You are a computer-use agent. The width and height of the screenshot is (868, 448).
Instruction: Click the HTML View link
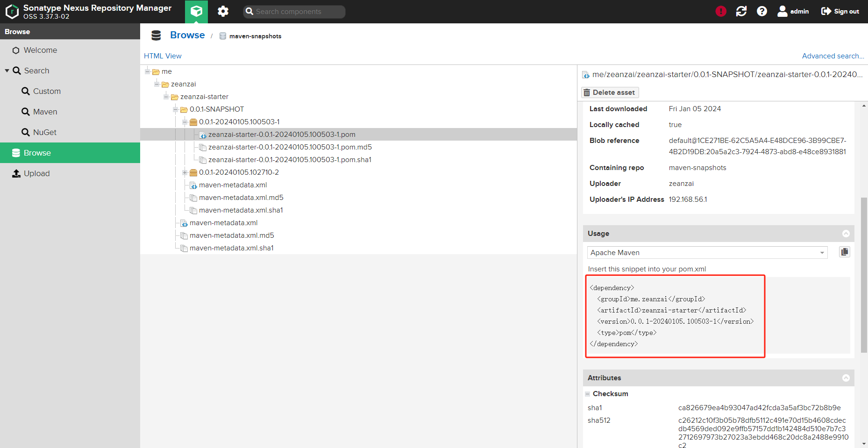[x=163, y=56]
